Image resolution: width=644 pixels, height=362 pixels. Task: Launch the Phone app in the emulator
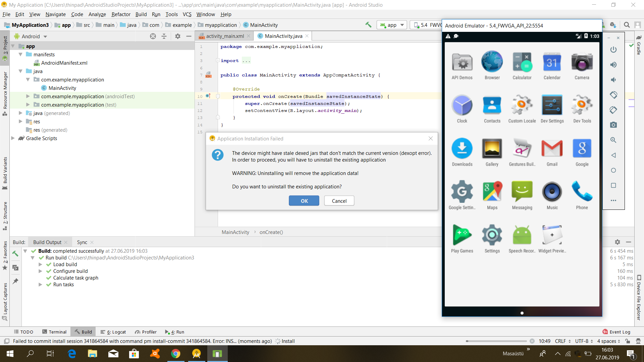pyautogui.click(x=582, y=196)
